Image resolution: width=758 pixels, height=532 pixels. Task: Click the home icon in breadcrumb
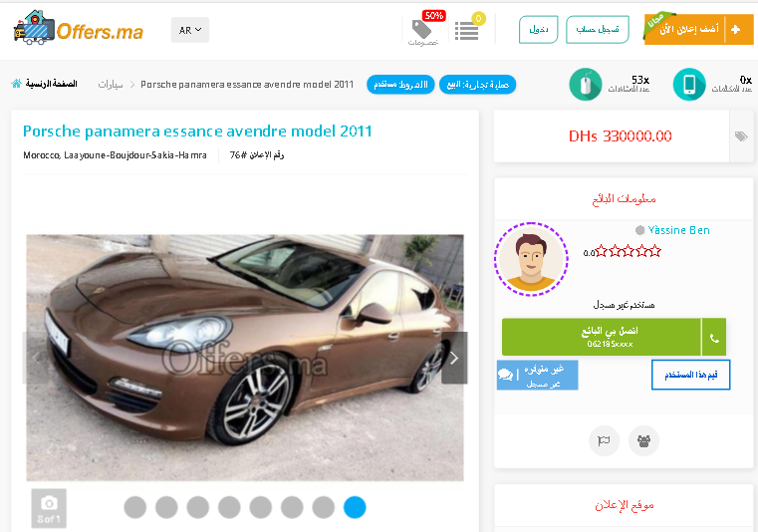pyautogui.click(x=17, y=84)
